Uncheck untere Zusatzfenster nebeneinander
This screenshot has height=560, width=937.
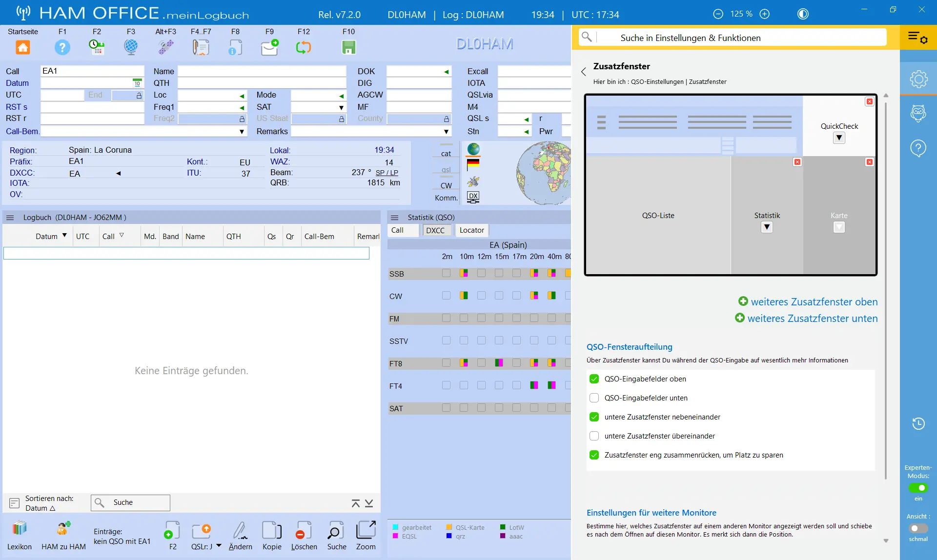coord(594,417)
